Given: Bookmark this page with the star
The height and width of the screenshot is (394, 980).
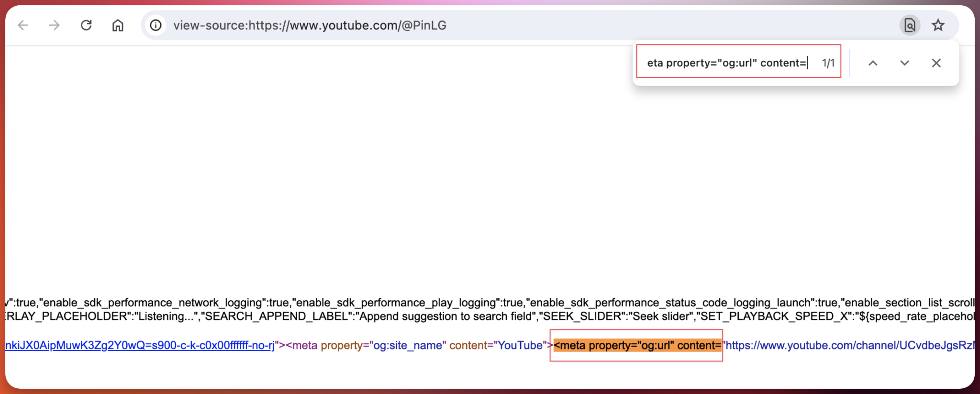Looking at the screenshot, I should pos(938,25).
